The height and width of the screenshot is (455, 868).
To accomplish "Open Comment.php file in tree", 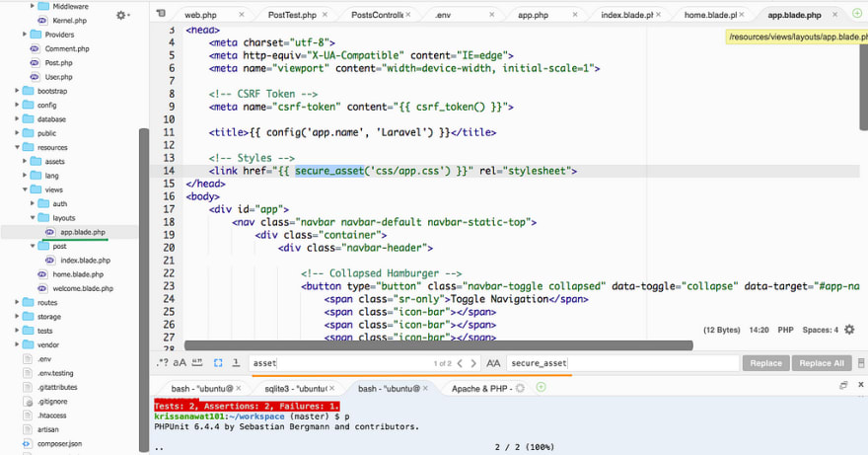I will pyautogui.click(x=67, y=48).
